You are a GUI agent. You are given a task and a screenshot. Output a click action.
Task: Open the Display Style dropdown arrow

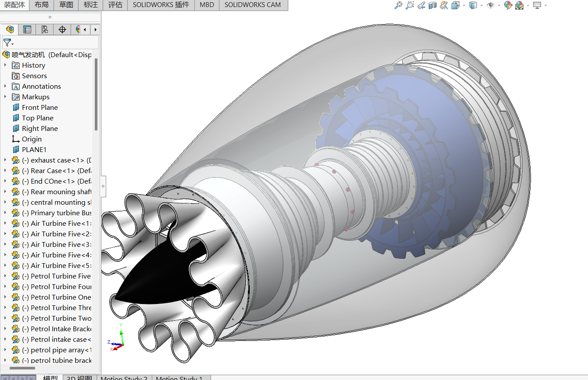pyautogui.click(x=481, y=6)
